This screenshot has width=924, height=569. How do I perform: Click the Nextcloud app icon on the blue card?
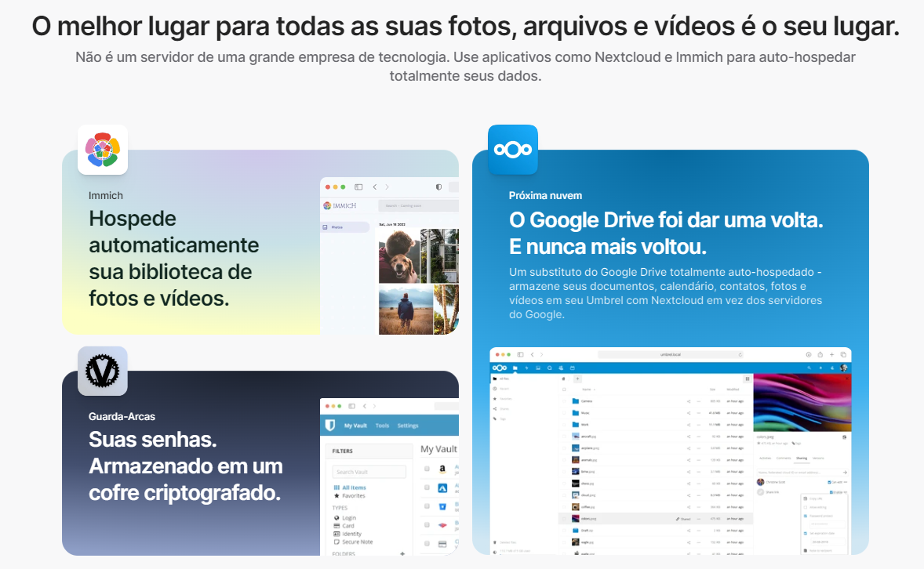click(513, 150)
